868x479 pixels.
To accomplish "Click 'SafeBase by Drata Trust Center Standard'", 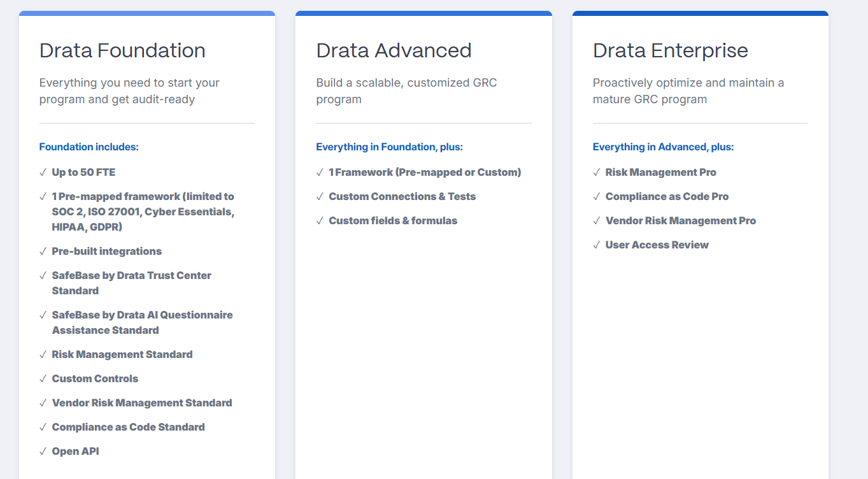I will tap(132, 283).
